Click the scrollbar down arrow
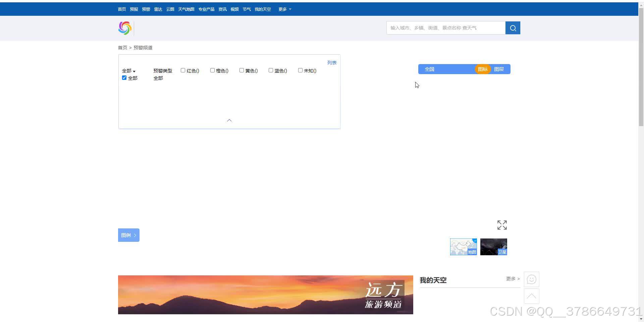Image resolution: width=644 pixels, height=322 pixels. pyautogui.click(x=641, y=319)
